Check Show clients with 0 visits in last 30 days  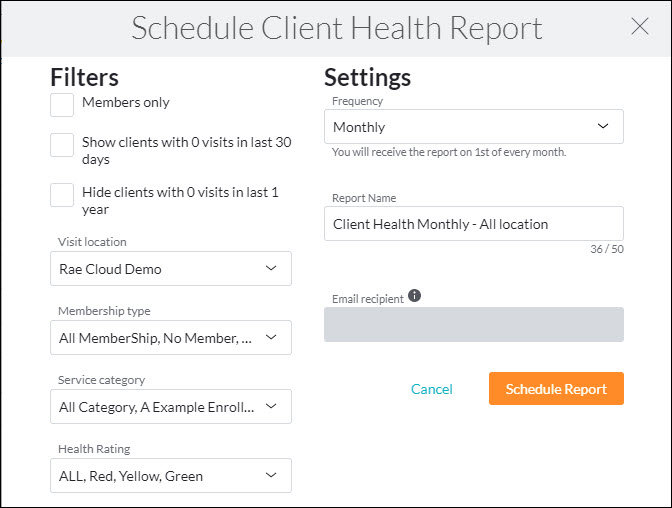(62, 145)
